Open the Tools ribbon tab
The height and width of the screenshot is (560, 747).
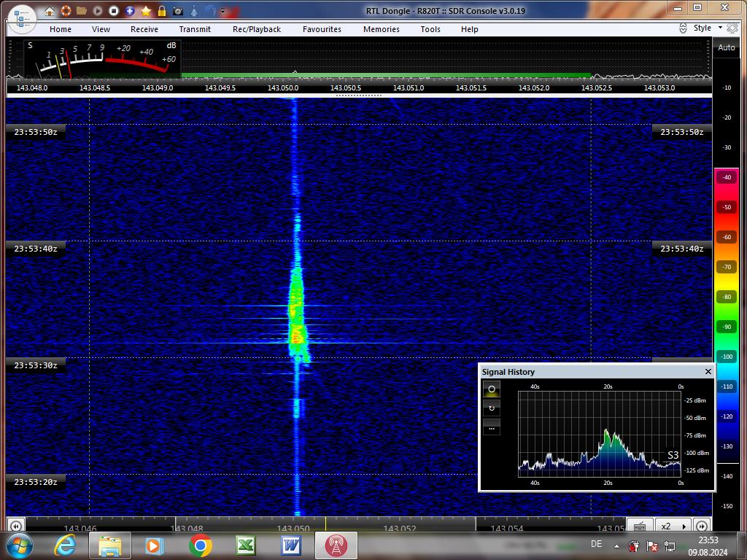(430, 29)
